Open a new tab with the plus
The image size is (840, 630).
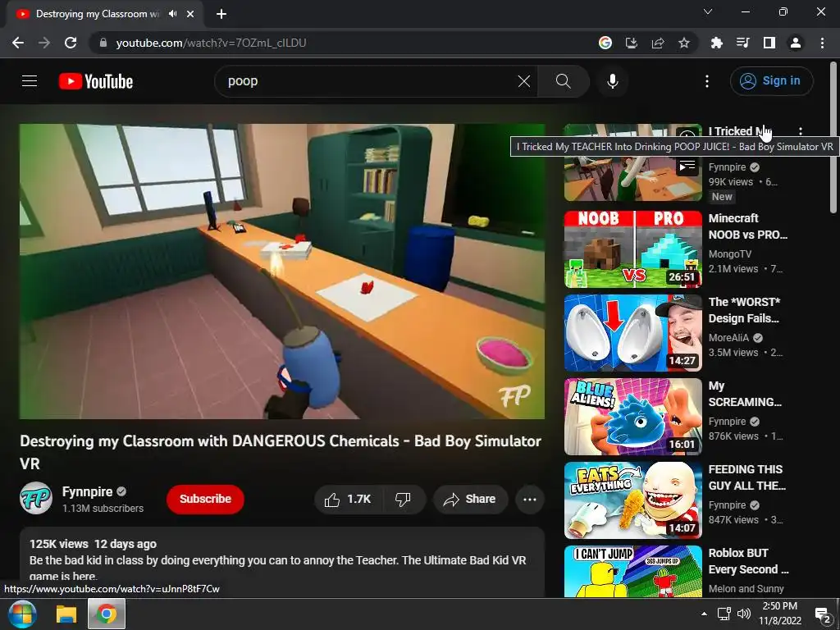pos(221,14)
